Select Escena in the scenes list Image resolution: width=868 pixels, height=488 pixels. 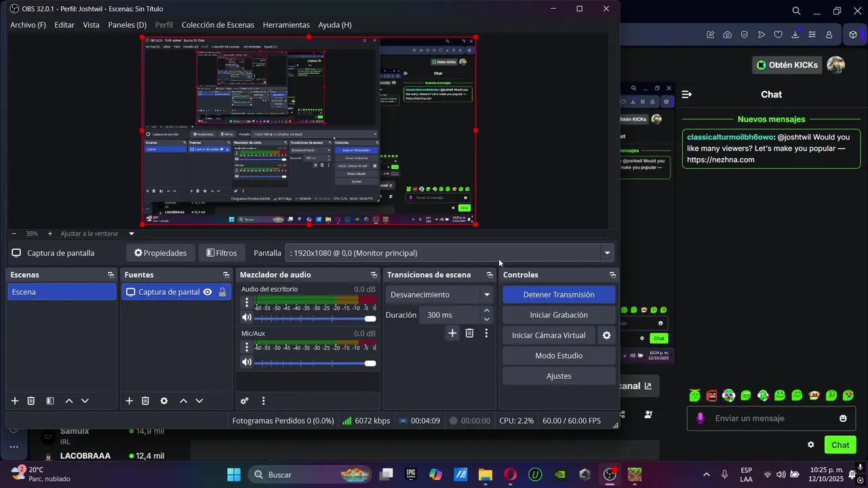coord(62,292)
